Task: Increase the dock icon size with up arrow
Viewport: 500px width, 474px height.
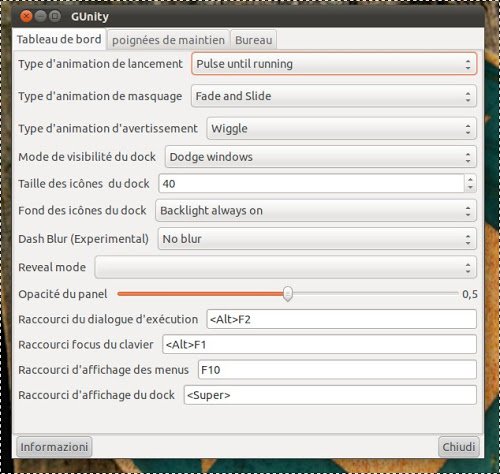Action: [x=470, y=179]
